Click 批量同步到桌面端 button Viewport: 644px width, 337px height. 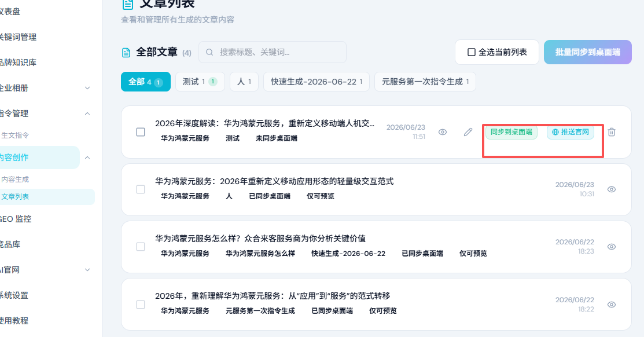588,52
